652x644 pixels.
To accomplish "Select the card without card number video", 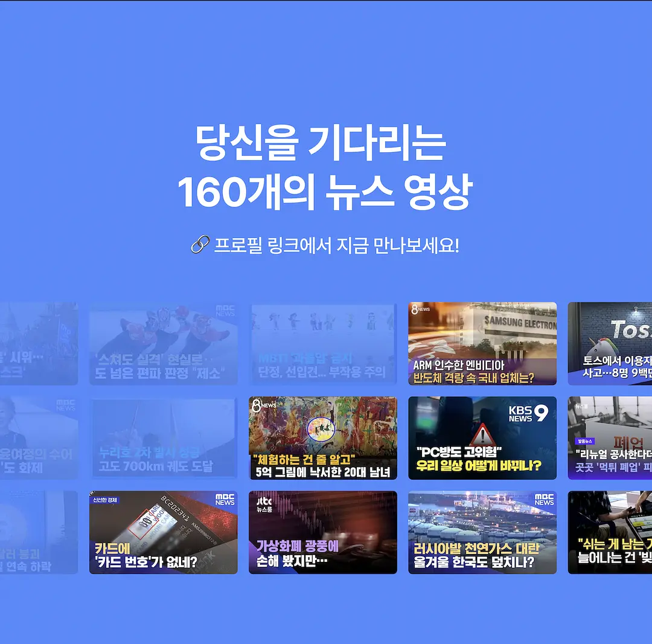I will pos(164,532).
